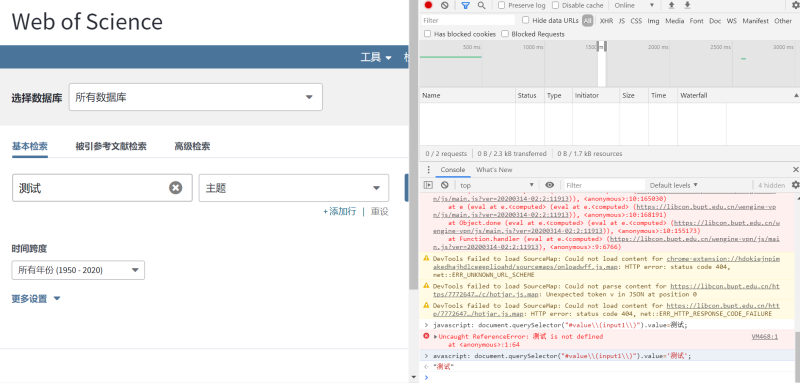This screenshot has width=800, height=383.
Task: Open the console context top dropdown
Action: (496, 185)
